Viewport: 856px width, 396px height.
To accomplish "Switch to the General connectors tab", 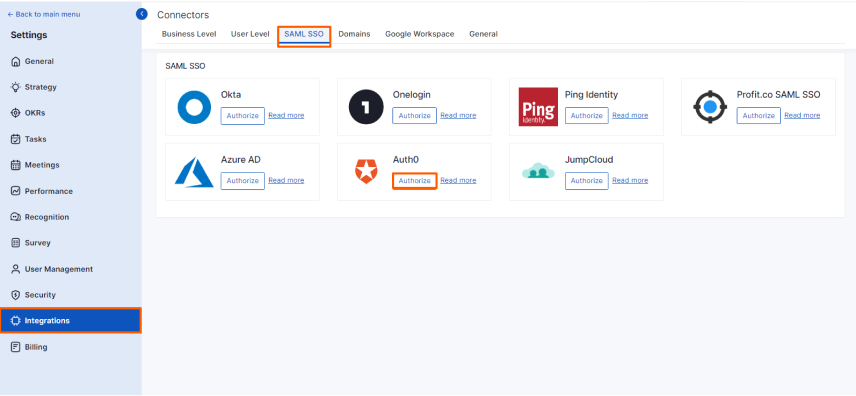I will click(483, 34).
